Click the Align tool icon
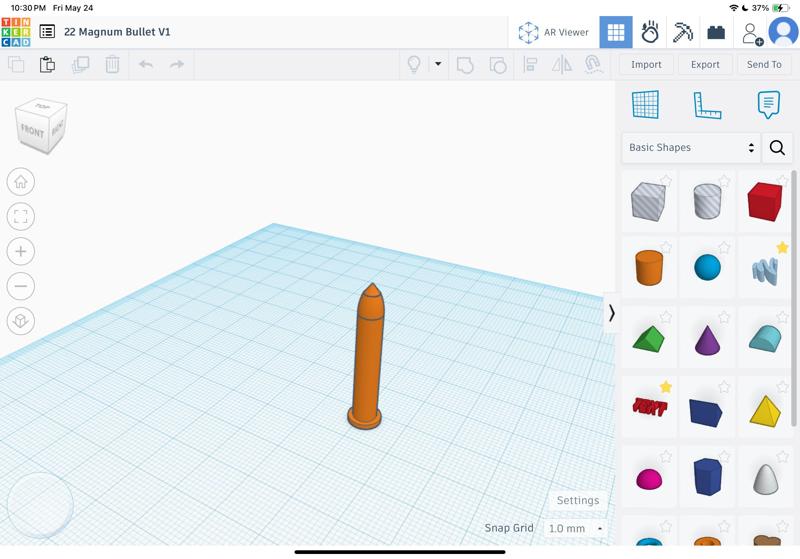800x559 pixels. 530,65
